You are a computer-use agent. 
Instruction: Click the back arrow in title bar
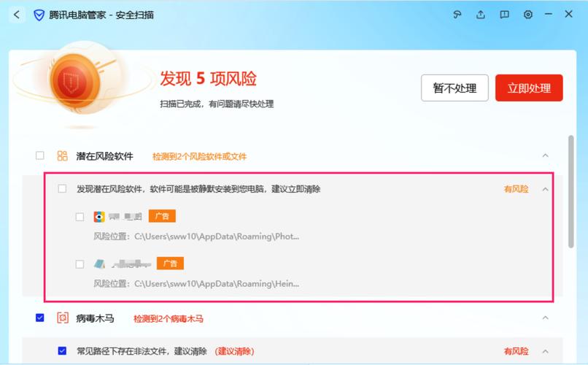tap(17, 15)
